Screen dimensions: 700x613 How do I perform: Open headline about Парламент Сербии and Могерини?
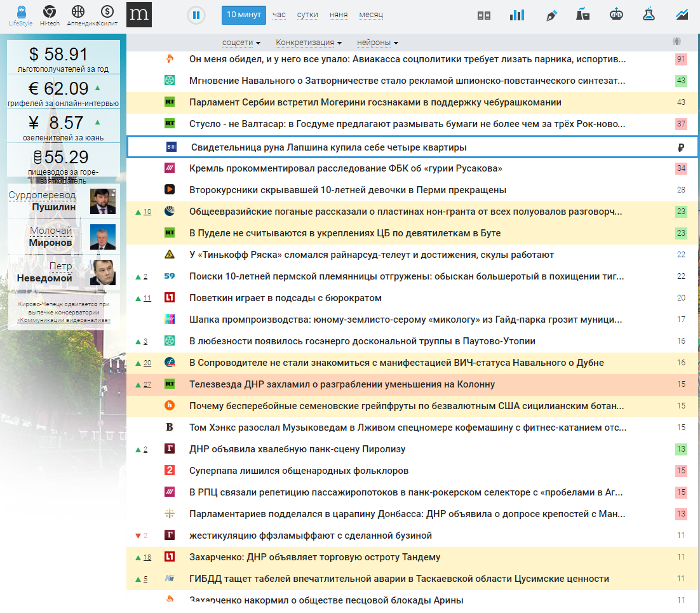pos(375,102)
